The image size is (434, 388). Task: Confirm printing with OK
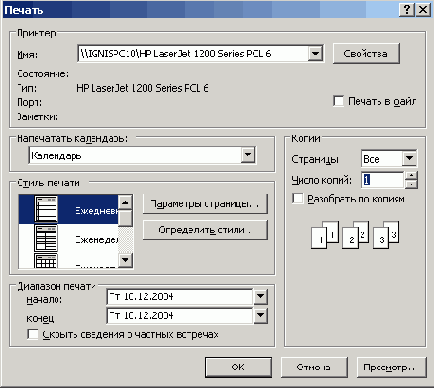click(x=238, y=367)
